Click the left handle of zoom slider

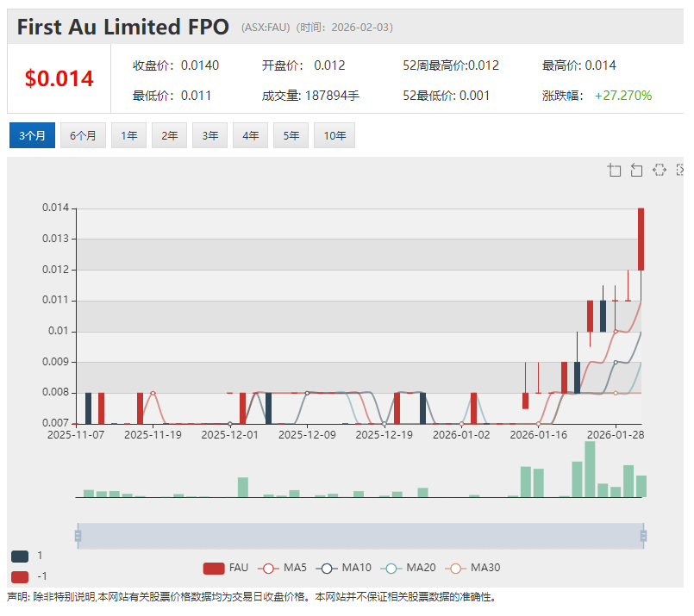tap(78, 536)
